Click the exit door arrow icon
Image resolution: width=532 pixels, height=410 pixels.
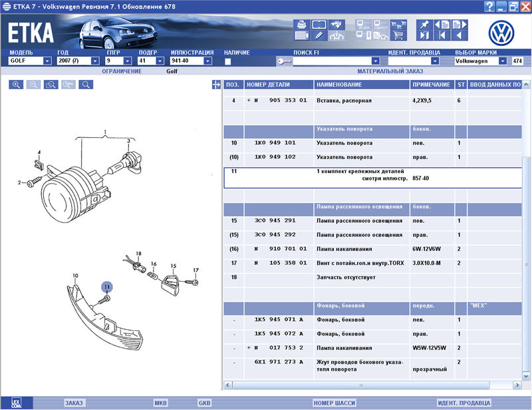coord(424,35)
